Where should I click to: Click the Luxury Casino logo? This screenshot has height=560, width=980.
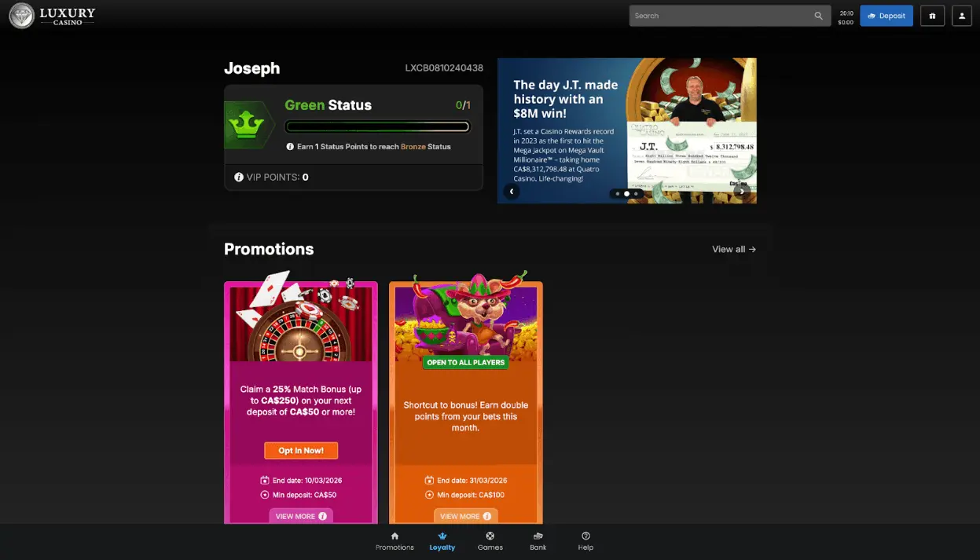pos(53,16)
